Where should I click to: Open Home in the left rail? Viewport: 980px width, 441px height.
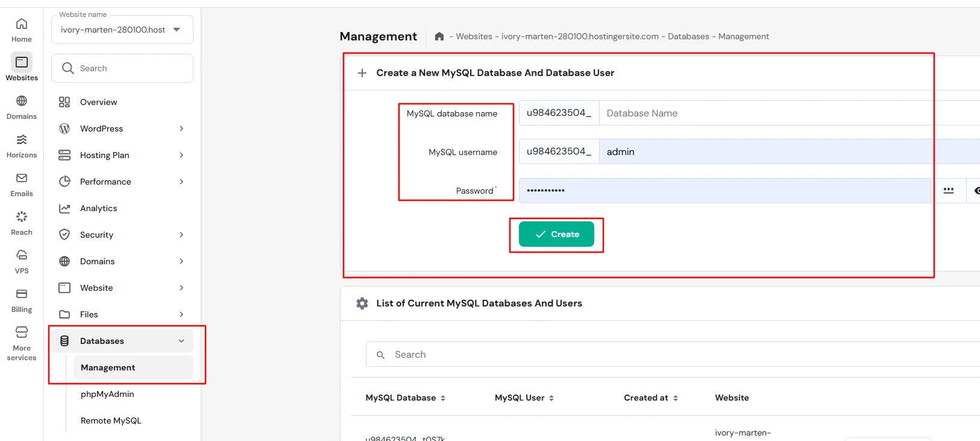tap(22, 30)
